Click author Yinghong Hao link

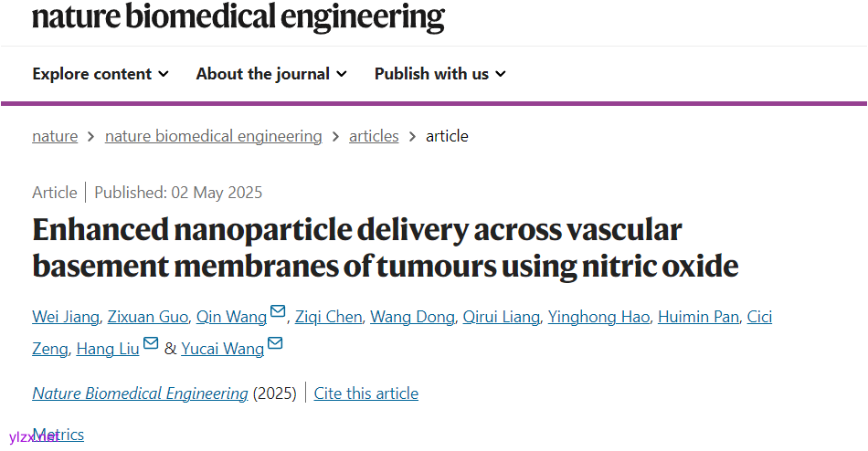pos(598,317)
